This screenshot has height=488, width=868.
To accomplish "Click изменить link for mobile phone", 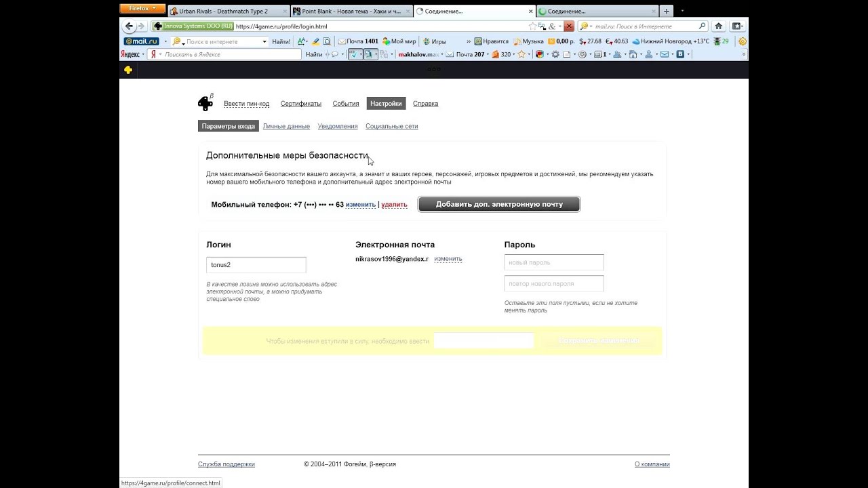I will 361,204.
